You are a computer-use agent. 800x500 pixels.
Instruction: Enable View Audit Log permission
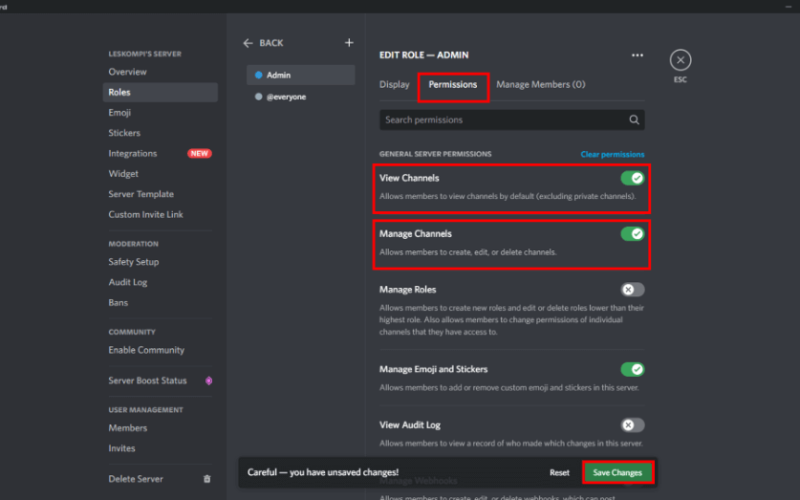[x=632, y=425]
